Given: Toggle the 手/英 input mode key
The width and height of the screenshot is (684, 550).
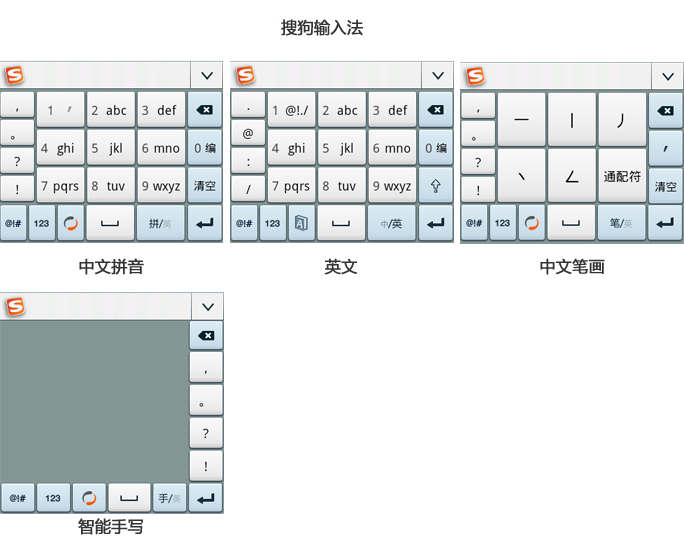Looking at the screenshot, I should click(x=168, y=497).
